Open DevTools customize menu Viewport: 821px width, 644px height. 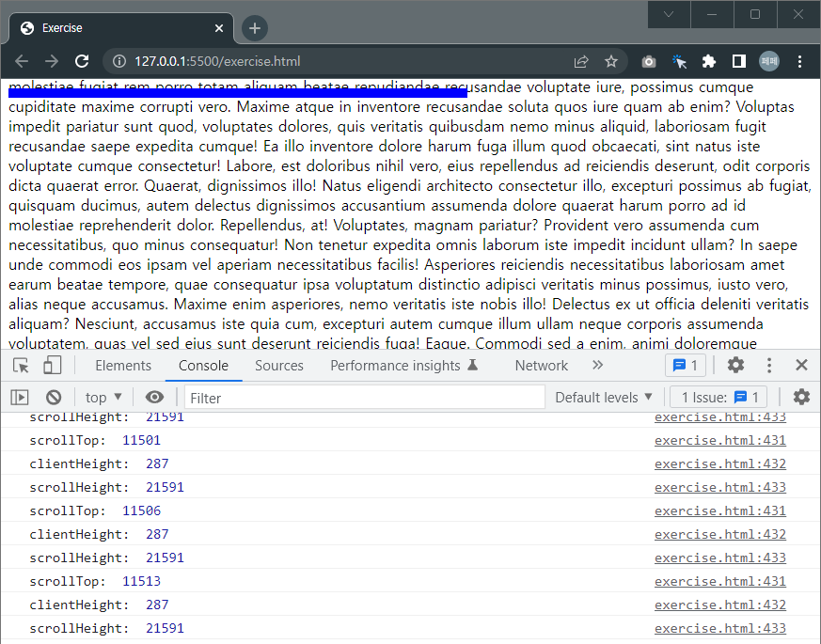(768, 365)
